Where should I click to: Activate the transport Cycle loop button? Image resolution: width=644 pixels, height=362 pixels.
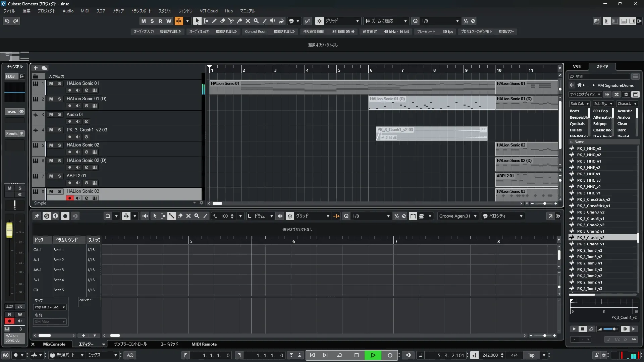[339, 355]
